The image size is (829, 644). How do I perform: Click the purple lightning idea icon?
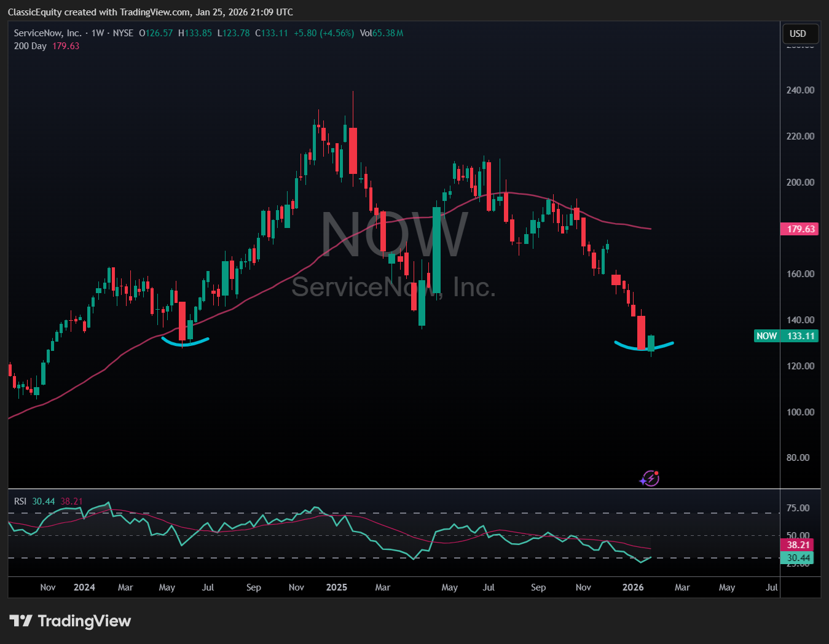[x=650, y=478]
